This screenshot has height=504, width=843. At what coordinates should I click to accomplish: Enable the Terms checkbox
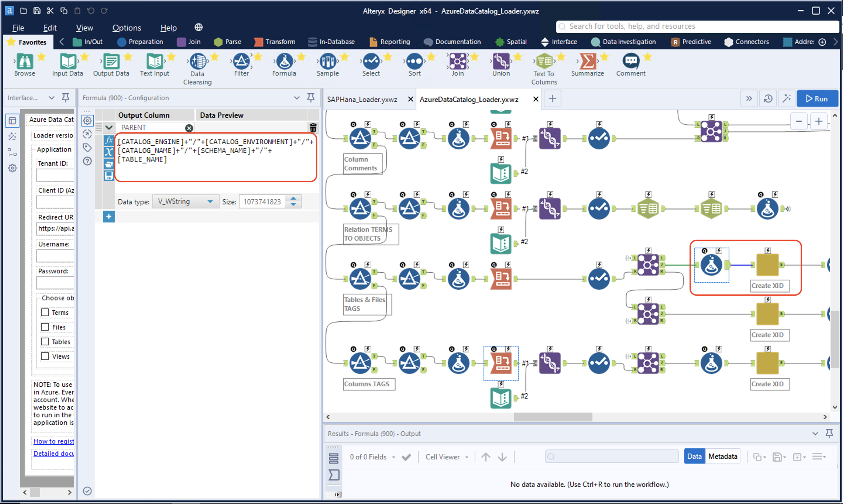[45, 312]
